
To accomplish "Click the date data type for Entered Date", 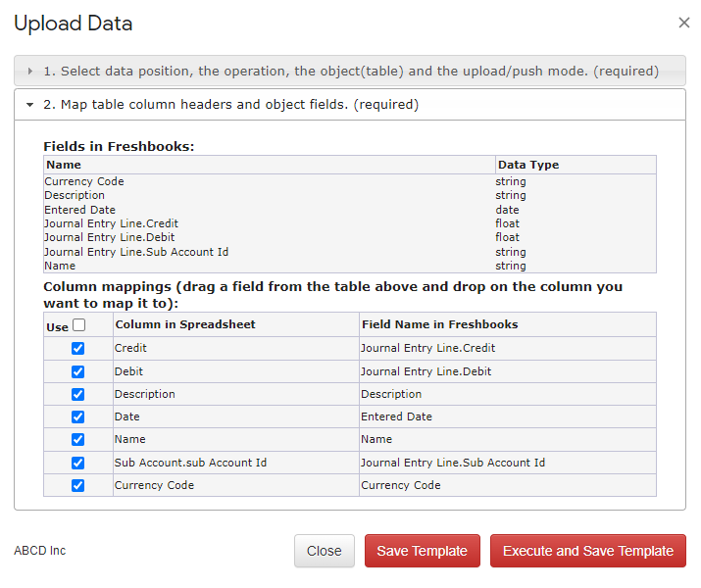I will coord(507,210).
